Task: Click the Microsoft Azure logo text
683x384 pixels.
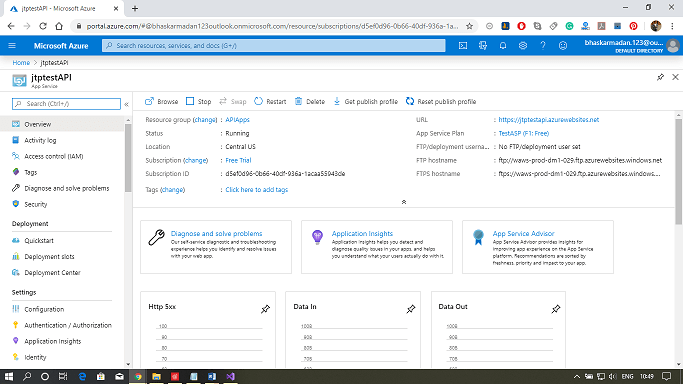Action: [x=61, y=46]
